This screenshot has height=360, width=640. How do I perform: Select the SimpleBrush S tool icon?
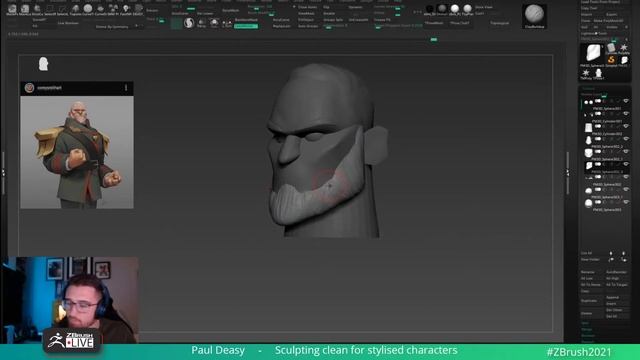click(x=611, y=60)
